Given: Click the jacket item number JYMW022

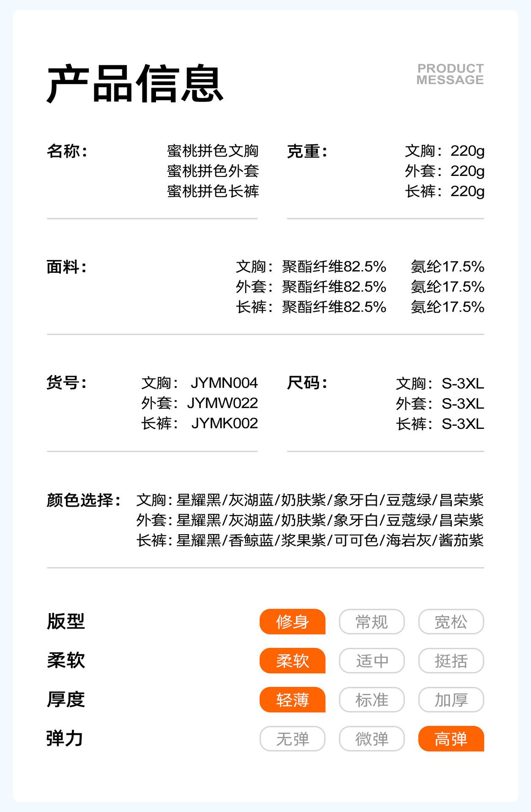Looking at the screenshot, I should pos(222,403).
